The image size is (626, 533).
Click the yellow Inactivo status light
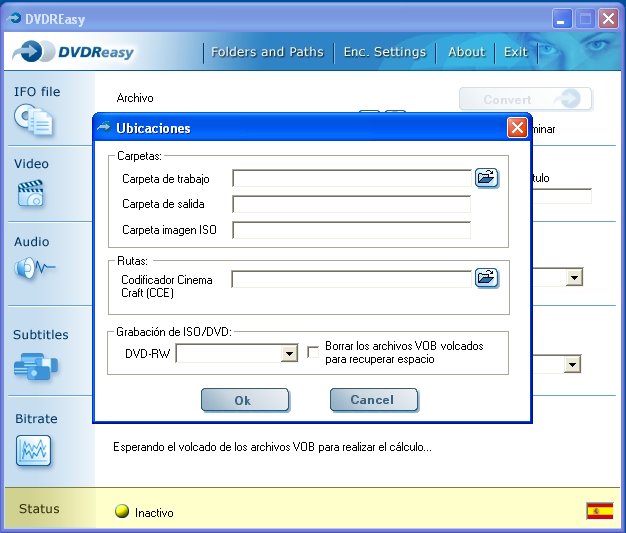pyautogui.click(x=122, y=511)
